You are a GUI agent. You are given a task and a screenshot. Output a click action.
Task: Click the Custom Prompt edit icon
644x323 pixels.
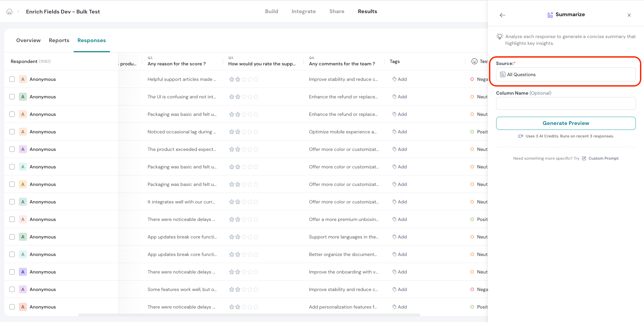584,158
